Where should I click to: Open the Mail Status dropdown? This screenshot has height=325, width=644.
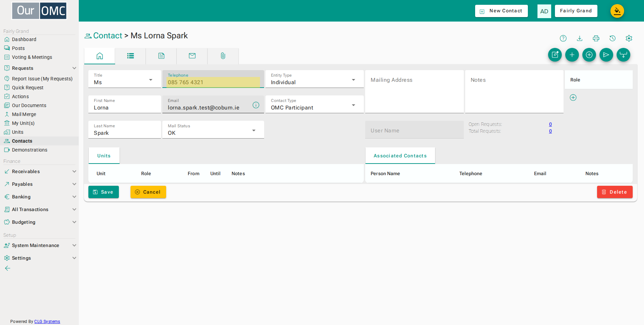tap(213, 130)
